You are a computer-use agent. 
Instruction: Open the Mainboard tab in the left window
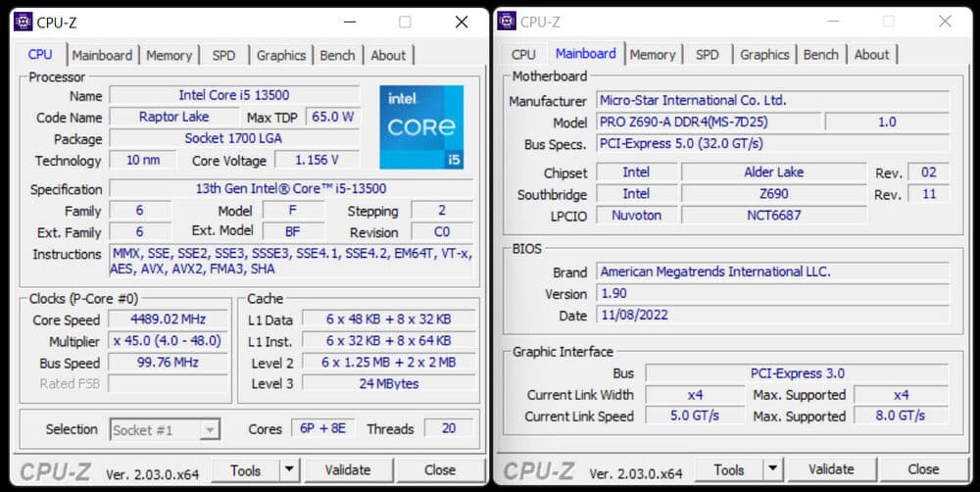point(102,55)
